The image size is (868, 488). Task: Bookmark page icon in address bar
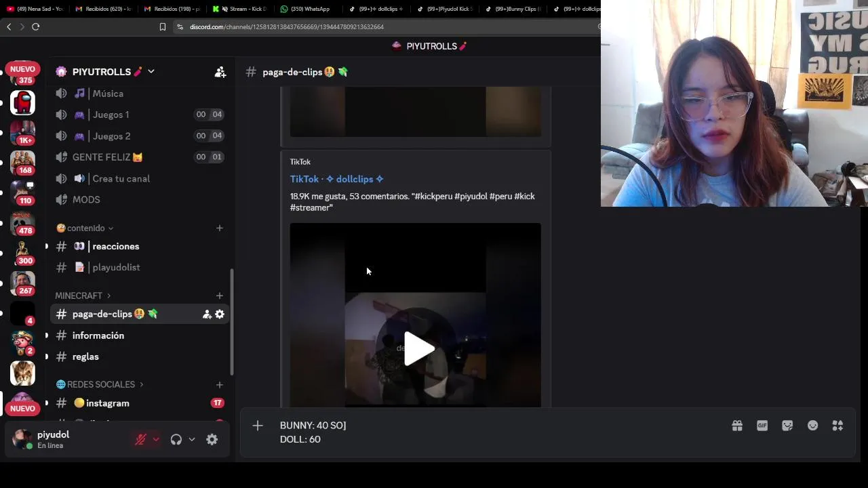[x=162, y=26]
